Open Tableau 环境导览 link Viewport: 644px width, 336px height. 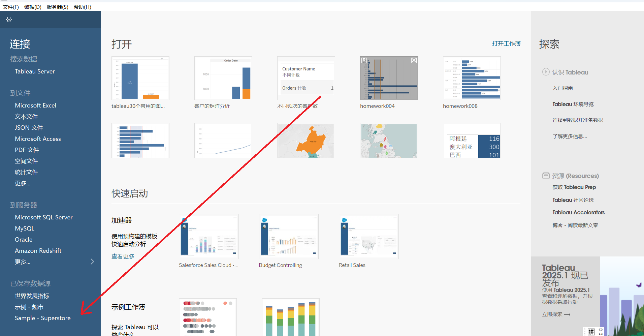coord(573,104)
